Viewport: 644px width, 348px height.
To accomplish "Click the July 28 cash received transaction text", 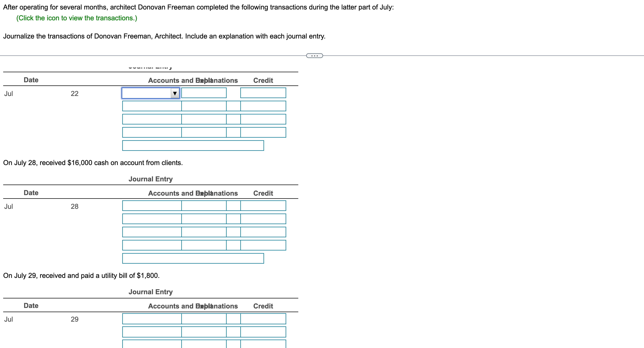I will (x=93, y=163).
